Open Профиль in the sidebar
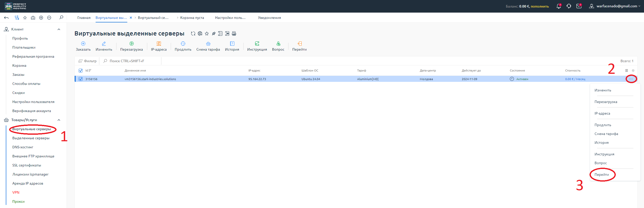The height and width of the screenshot is (208, 644). [x=20, y=38]
